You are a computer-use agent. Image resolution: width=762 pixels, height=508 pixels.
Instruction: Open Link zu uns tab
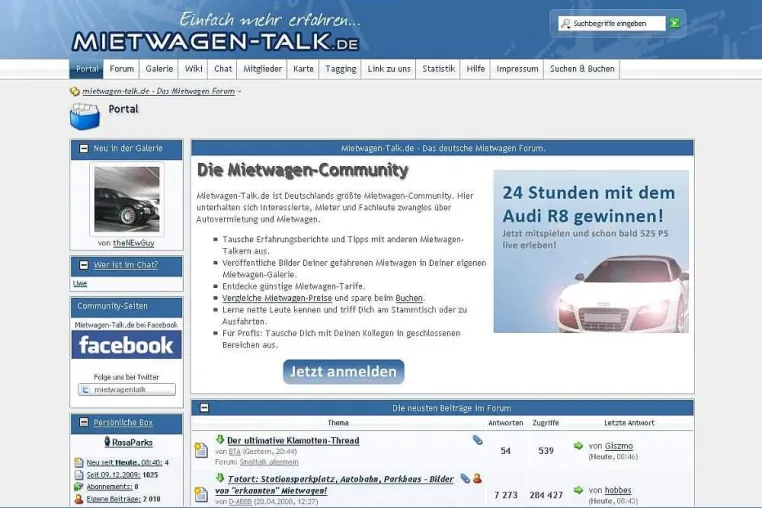[389, 69]
